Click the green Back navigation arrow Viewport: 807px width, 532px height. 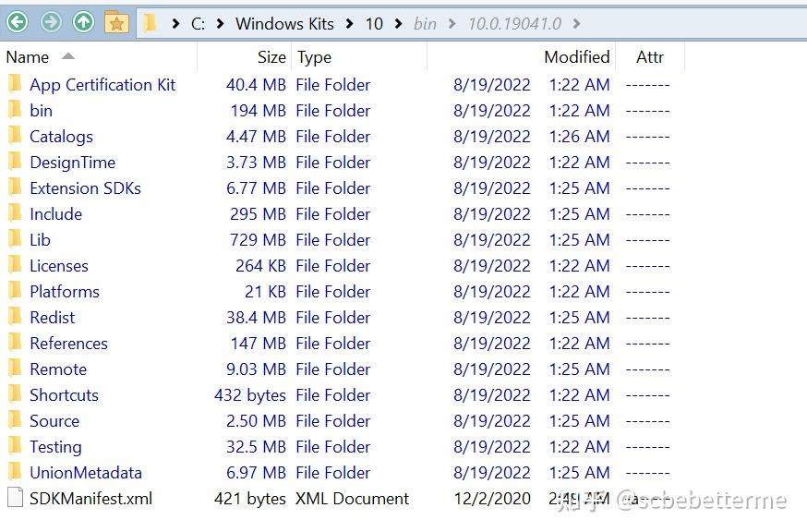18,22
